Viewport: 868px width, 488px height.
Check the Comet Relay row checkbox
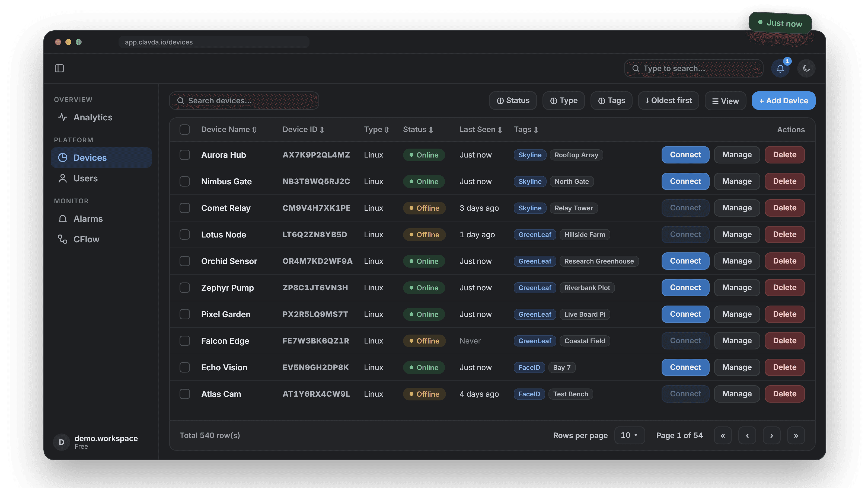coord(185,208)
